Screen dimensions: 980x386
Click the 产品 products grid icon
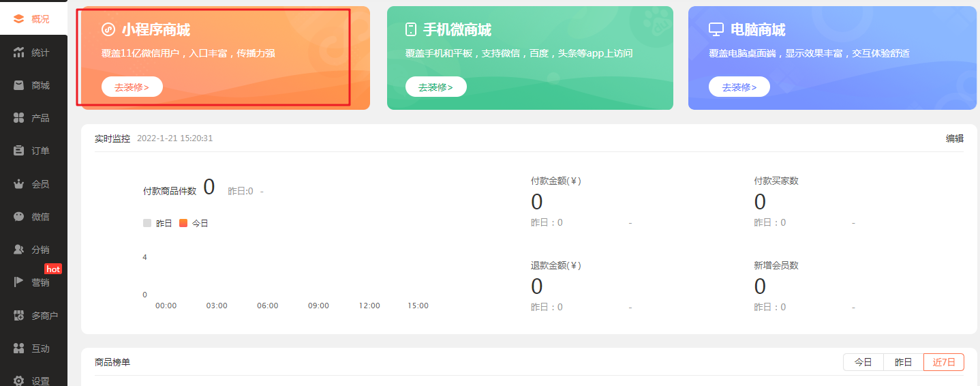click(19, 118)
